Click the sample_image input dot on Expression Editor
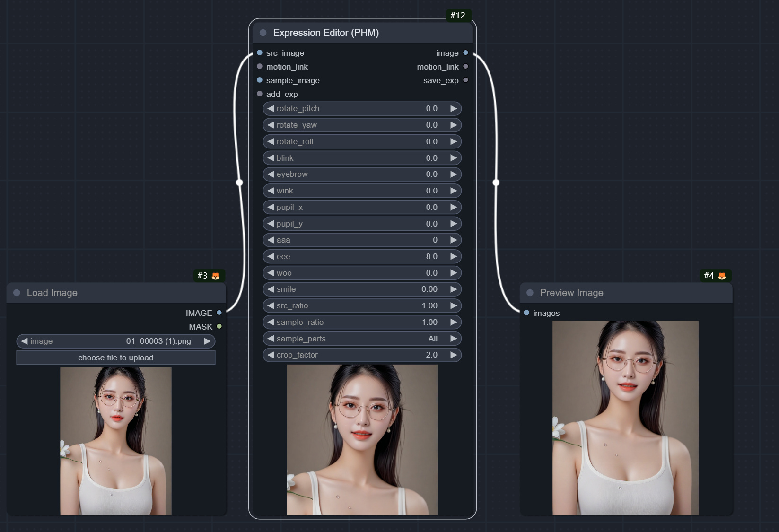The width and height of the screenshot is (779, 532). (259, 80)
